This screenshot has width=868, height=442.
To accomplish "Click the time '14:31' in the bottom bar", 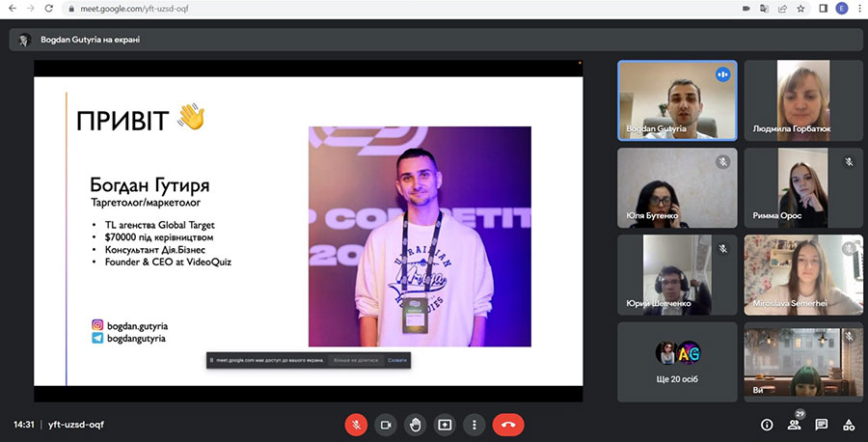I will pos(24,425).
